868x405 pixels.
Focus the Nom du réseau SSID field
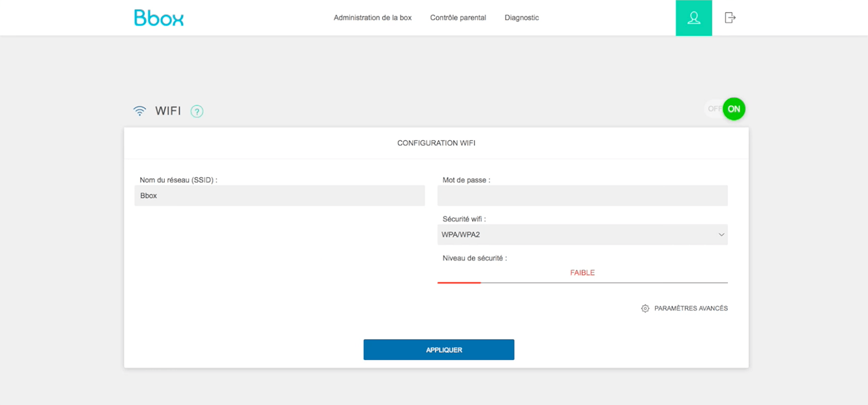coord(279,196)
